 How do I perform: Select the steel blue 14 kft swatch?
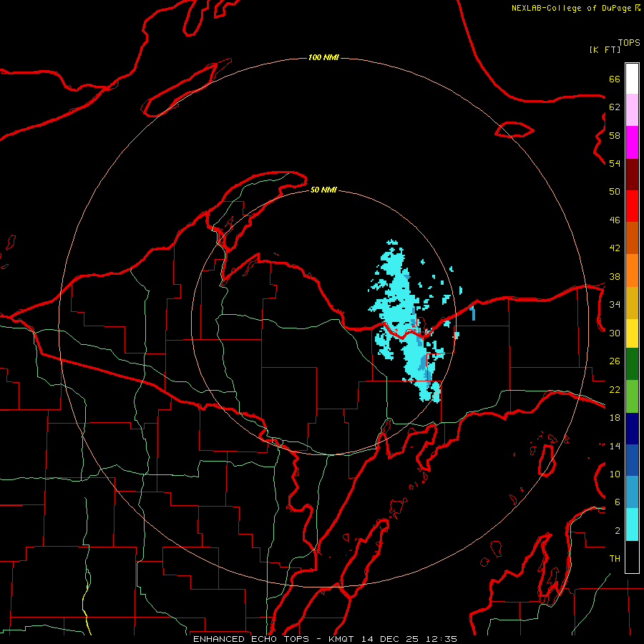[x=632, y=492]
